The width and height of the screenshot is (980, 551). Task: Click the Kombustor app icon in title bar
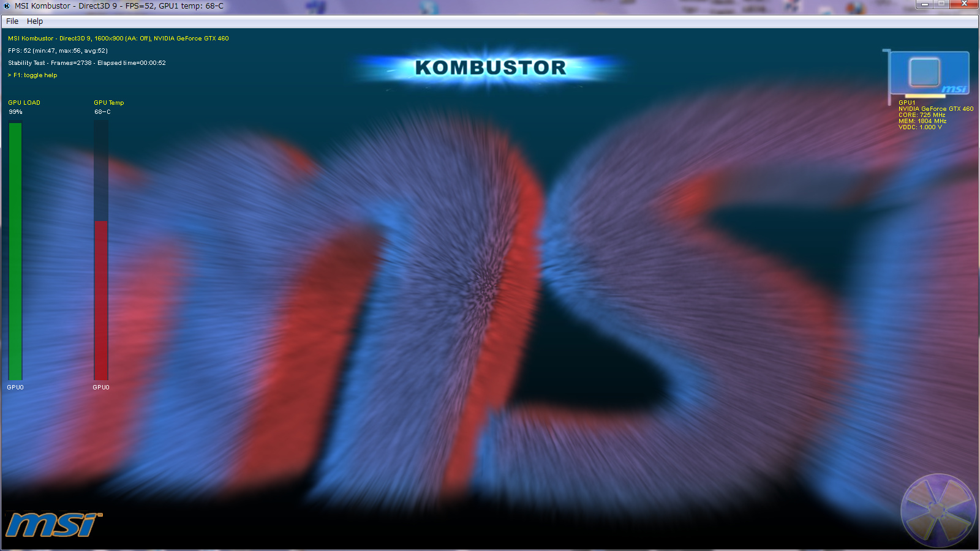pos(7,6)
